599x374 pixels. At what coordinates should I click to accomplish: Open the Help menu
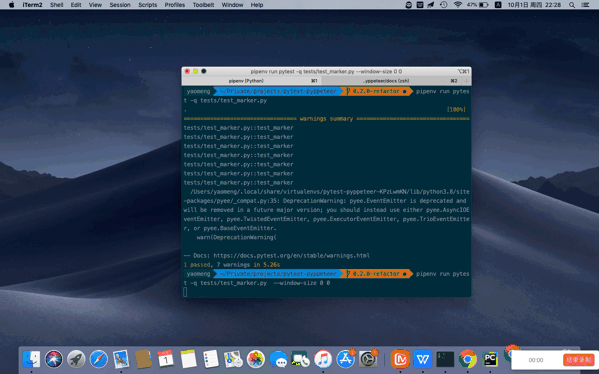point(257,5)
